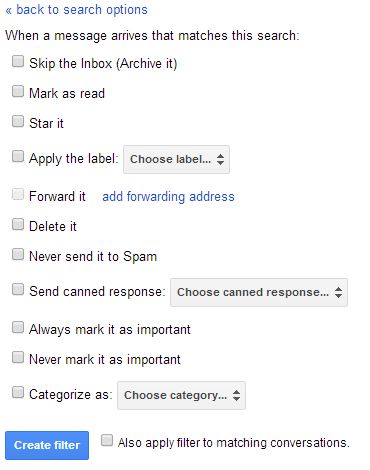The image size is (370, 470).
Task: Toggle the Apply the label checkbox
Action: coord(18,156)
